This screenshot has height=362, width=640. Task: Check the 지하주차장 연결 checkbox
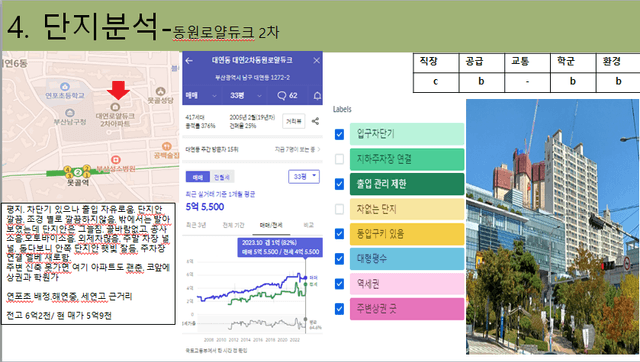coord(339,159)
